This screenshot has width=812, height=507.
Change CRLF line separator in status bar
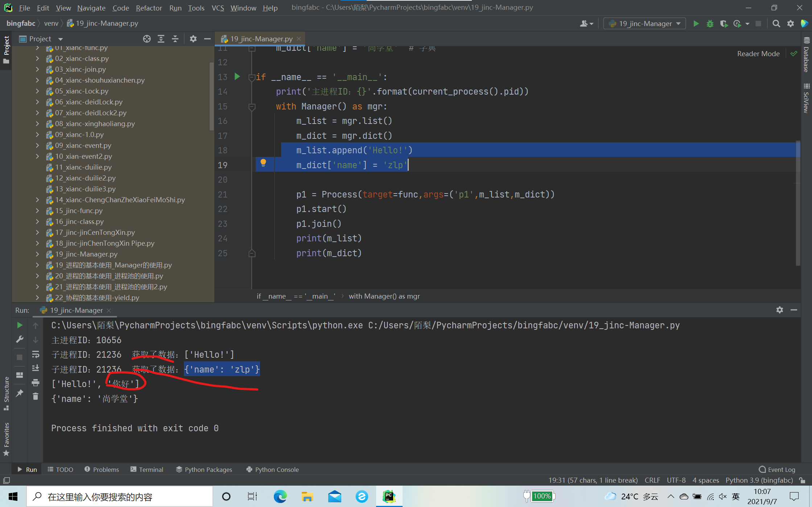point(652,480)
